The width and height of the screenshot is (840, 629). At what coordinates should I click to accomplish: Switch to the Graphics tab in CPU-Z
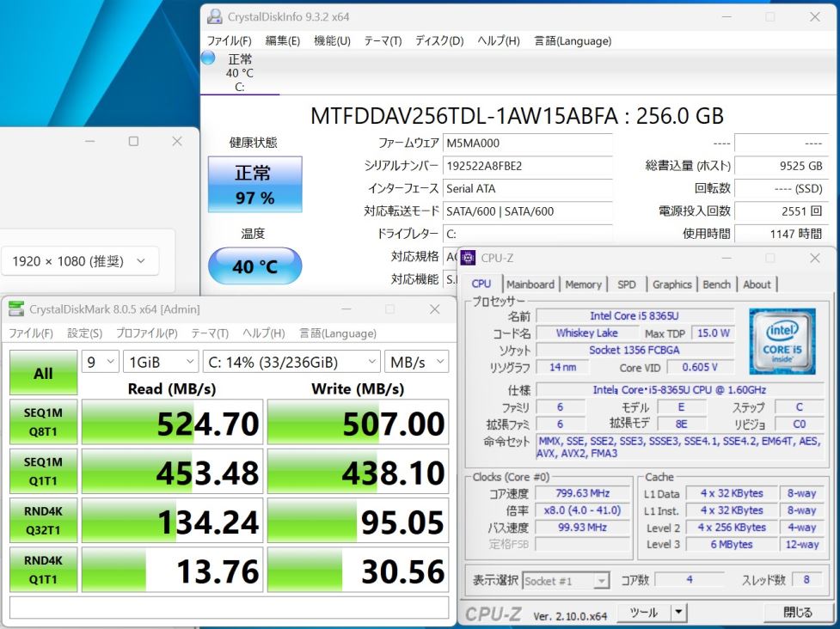point(671,284)
